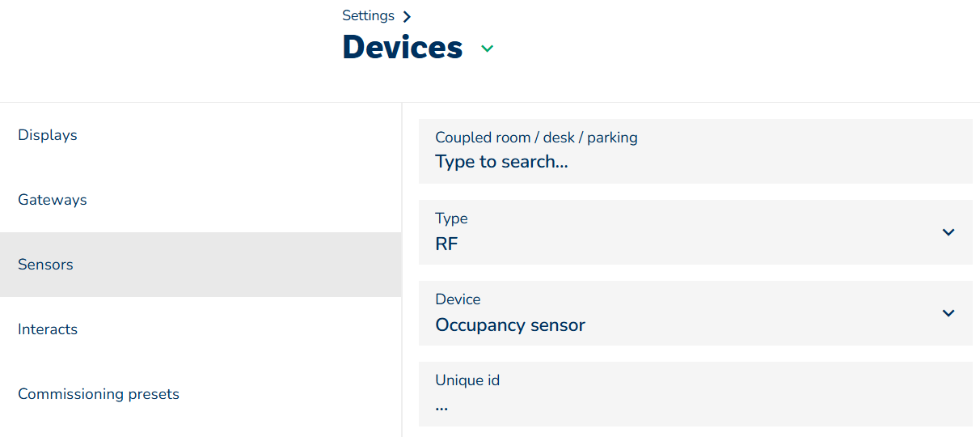Open the green dropdown arrow next to Devices
Viewport: 980px width, 437px height.
tap(487, 49)
